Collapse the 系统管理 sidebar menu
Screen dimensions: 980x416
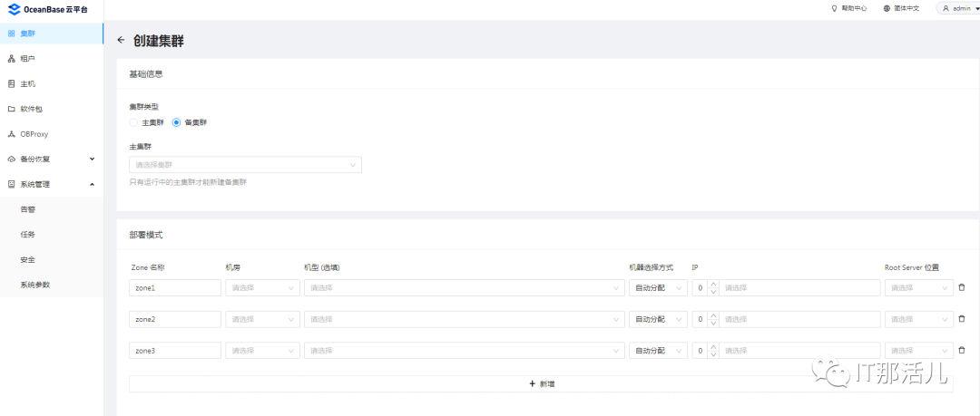tap(51, 184)
